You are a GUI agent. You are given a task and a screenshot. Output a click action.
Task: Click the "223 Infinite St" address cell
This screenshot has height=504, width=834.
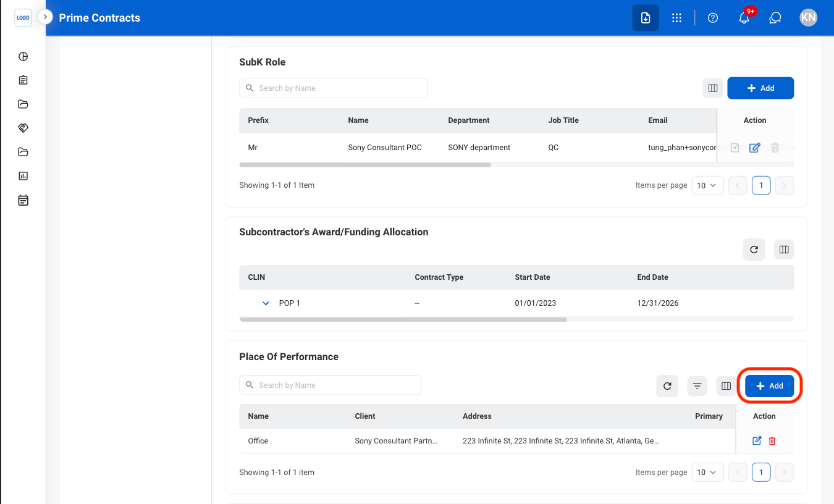tap(561, 441)
